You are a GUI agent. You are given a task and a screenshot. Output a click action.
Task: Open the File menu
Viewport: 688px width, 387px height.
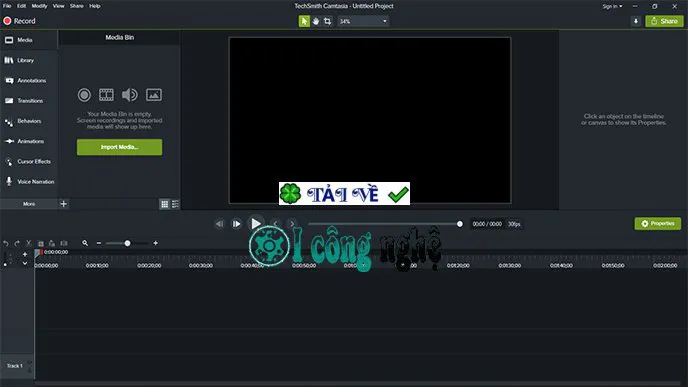(7, 6)
